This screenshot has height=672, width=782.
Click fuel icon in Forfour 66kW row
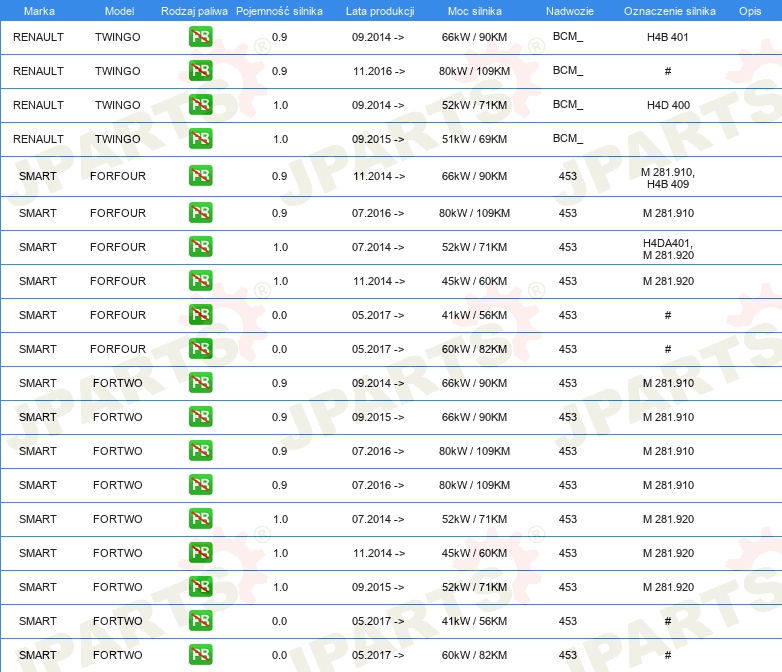click(200, 176)
